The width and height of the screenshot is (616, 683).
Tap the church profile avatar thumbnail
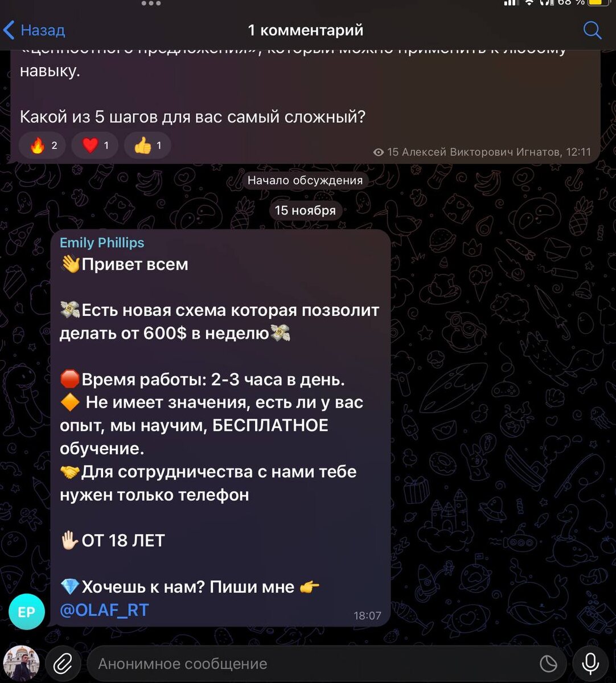click(x=22, y=664)
